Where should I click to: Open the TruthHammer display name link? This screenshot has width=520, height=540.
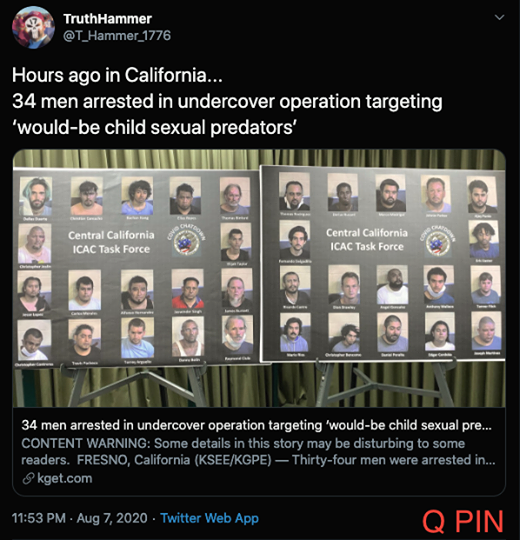pyautogui.click(x=107, y=19)
